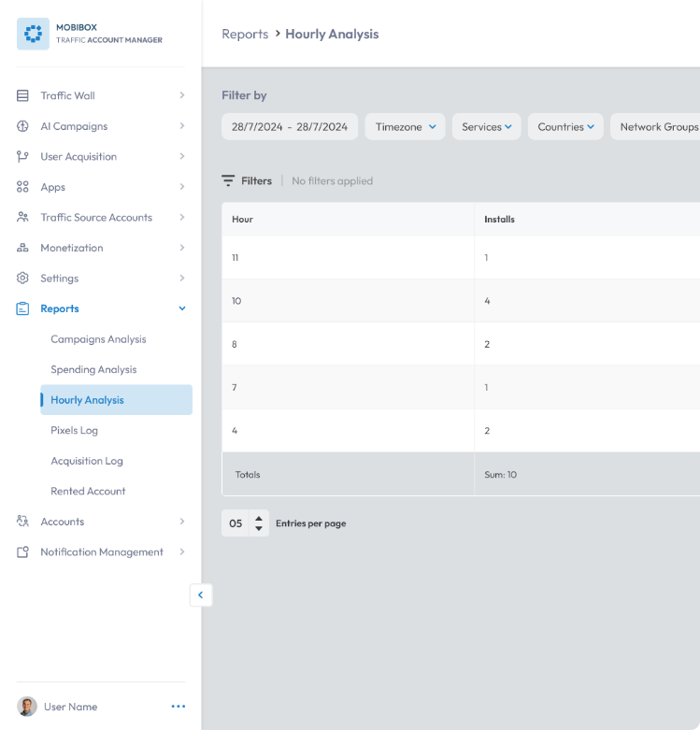Click the Mobibox logo icon

click(x=33, y=34)
